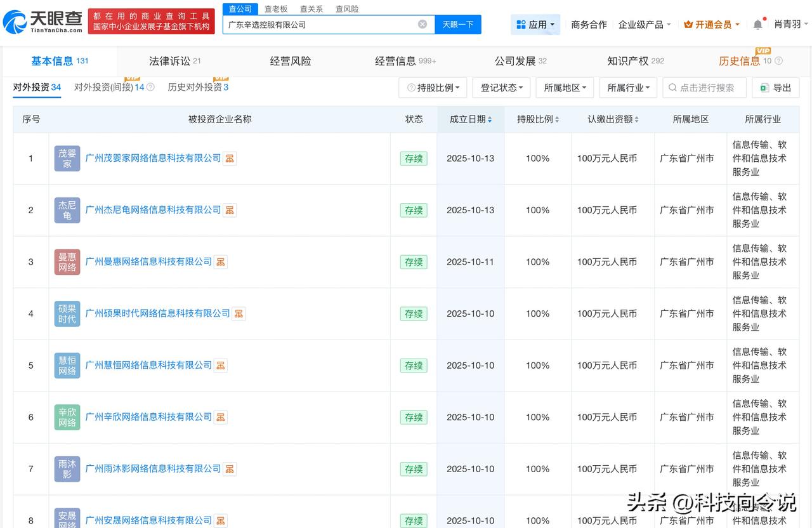Click date 2025-10-11 in 曼惠网络 row

470,262
